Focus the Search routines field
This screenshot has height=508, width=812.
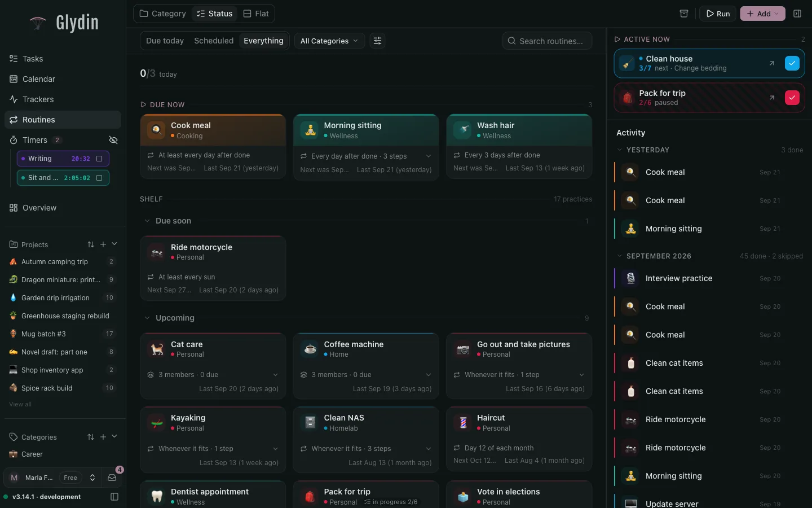[547, 41]
